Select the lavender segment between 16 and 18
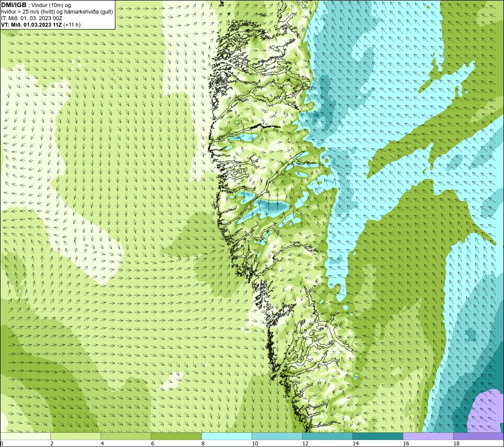 click(428, 436)
